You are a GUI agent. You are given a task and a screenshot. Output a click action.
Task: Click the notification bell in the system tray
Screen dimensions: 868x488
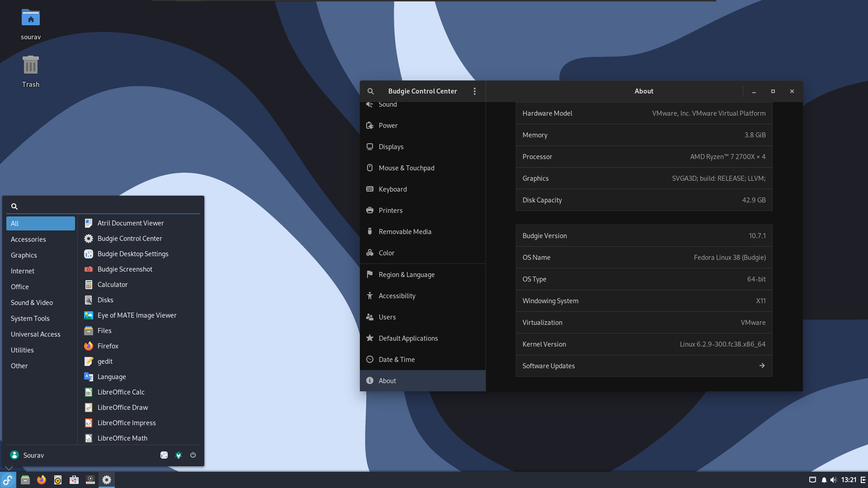(x=824, y=480)
